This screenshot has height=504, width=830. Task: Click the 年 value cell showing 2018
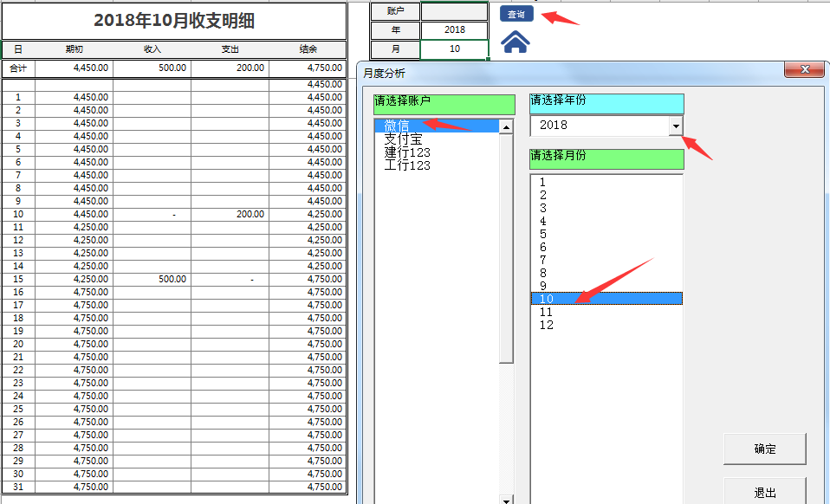[454, 30]
